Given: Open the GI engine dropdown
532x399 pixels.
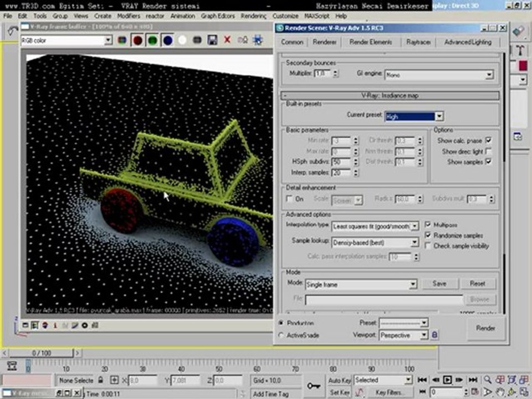Looking at the screenshot, I should 439,75.
